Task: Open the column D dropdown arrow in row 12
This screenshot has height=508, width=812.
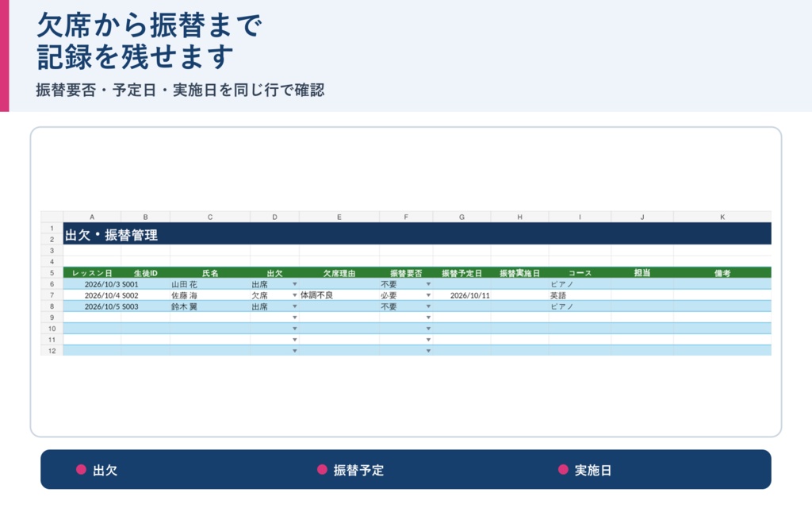Action: click(295, 351)
